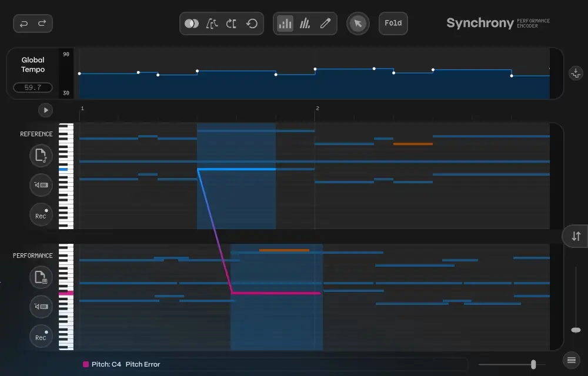588x376 pixels.
Task: Click the last tempo point before the curve end
Action: coord(512,76)
